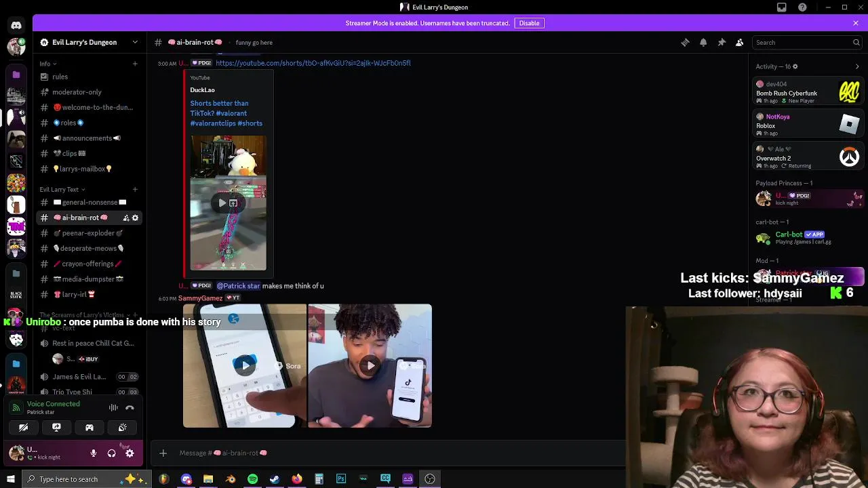Click the search magnifier icon
868x488 pixels.
coord(856,42)
